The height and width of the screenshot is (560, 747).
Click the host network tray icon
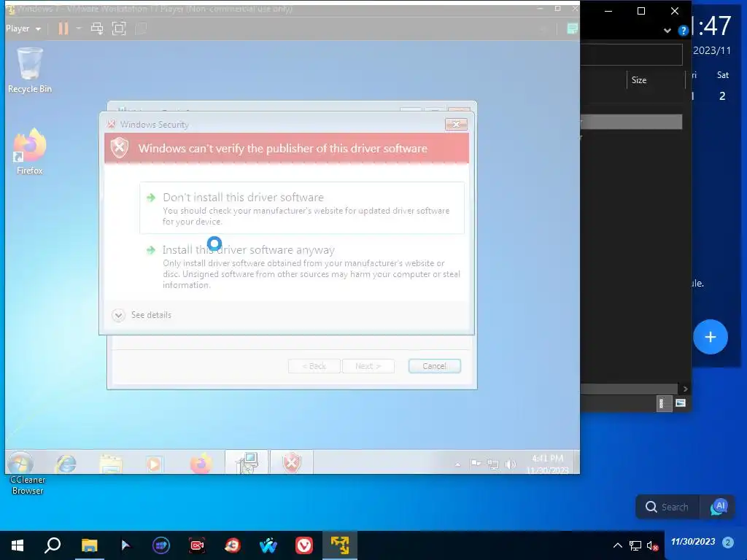pos(635,545)
